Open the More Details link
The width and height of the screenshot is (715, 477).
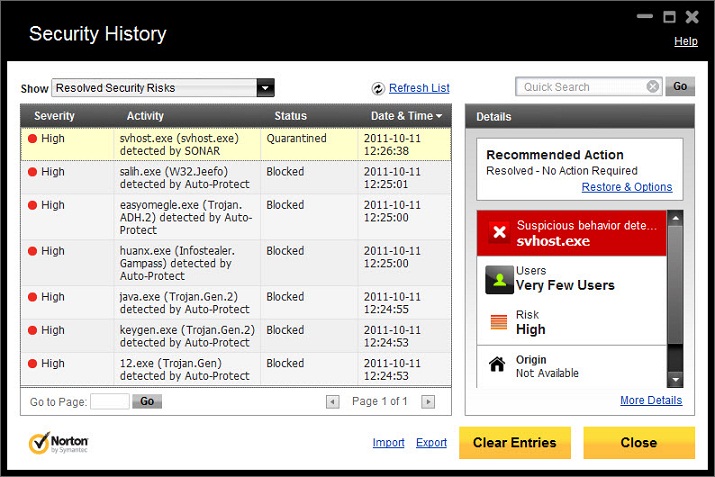tap(651, 400)
